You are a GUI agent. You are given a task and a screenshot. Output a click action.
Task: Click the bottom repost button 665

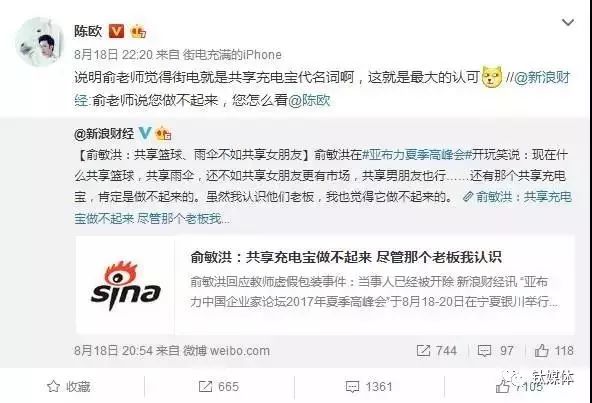219,386
